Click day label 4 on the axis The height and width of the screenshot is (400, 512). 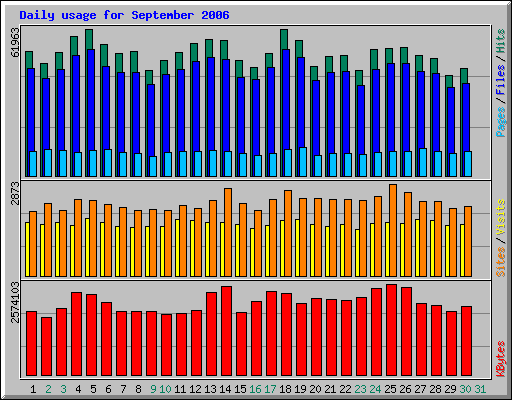78,389
